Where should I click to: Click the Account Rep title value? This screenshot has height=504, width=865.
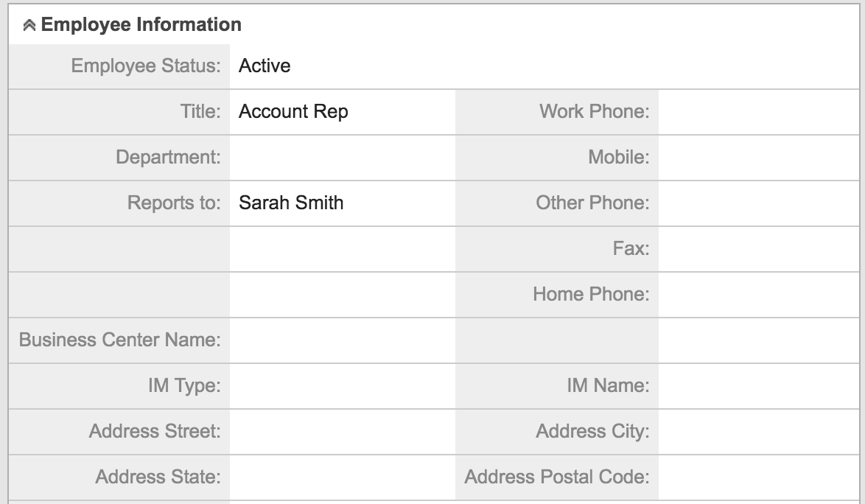293,112
